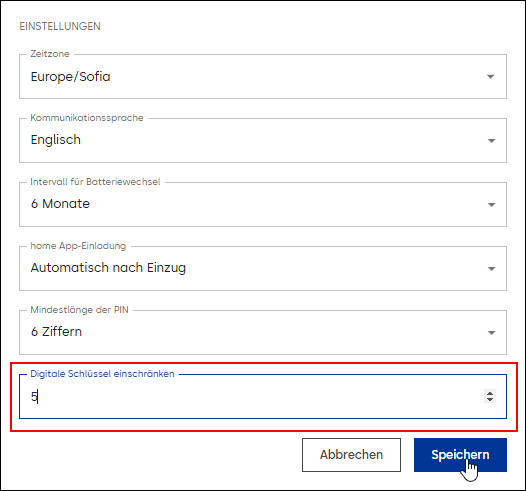Click the Kommunikationssprache field label
This screenshot has height=491, width=526.
(87, 118)
